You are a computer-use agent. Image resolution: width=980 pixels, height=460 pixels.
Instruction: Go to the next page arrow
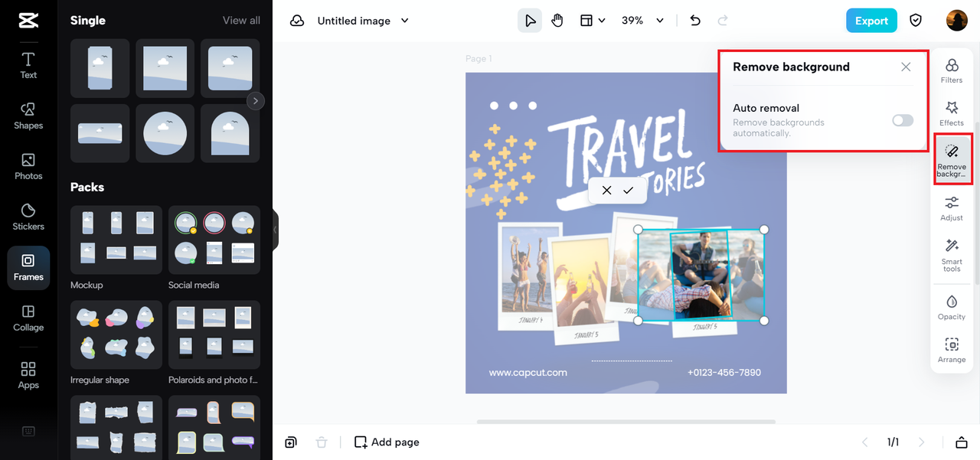(x=922, y=442)
